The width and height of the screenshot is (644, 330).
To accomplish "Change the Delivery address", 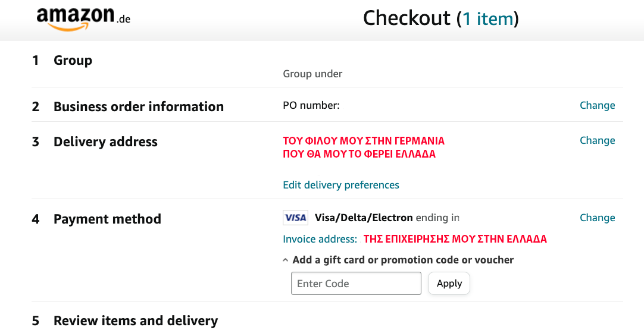I will 597,140.
